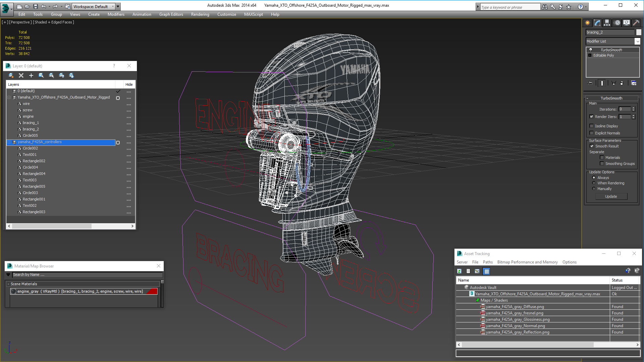
Task: Open the Utilities hammer tab
Action: click(636, 23)
